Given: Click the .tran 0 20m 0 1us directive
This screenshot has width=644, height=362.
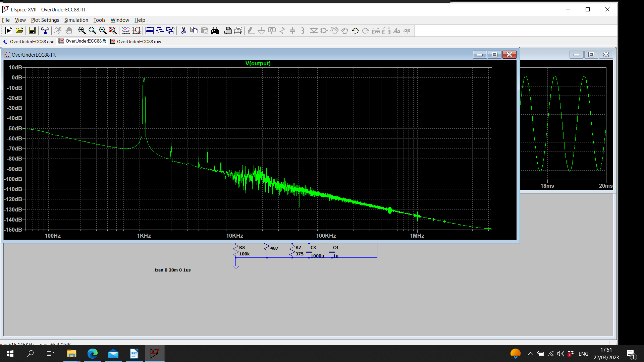Looking at the screenshot, I should [x=172, y=270].
